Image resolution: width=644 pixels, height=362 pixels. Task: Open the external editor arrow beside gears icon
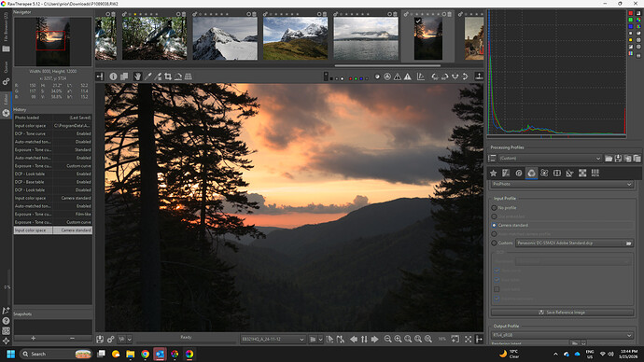click(x=129, y=340)
